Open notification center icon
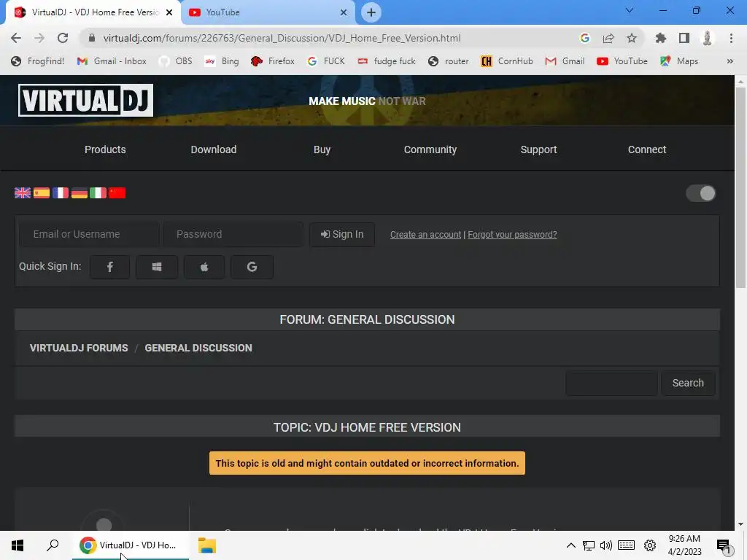Viewport: 747px width, 560px height. tap(723, 545)
